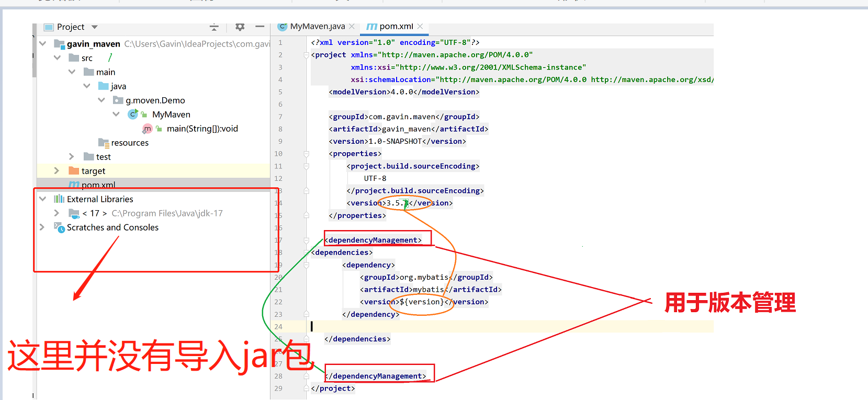This screenshot has width=868, height=400.
Task: Select the test folder icon
Action: 88,156
